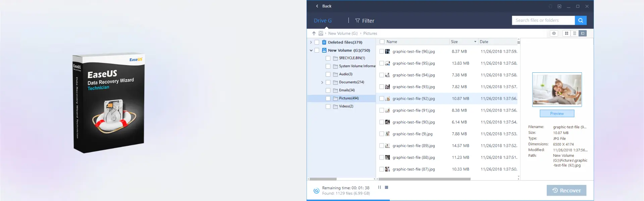This screenshot has height=201, width=644.
Task: Select the $RECYCLE.BIN(1) tree item
Action: click(352, 58)
